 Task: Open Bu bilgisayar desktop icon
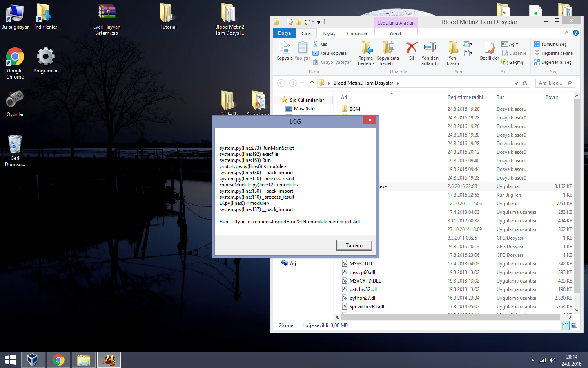(15, 17)
